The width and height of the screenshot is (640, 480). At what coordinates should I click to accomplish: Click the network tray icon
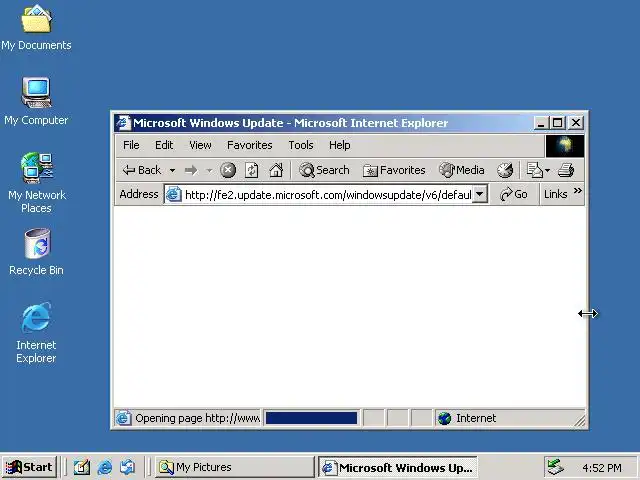[556, 467]
